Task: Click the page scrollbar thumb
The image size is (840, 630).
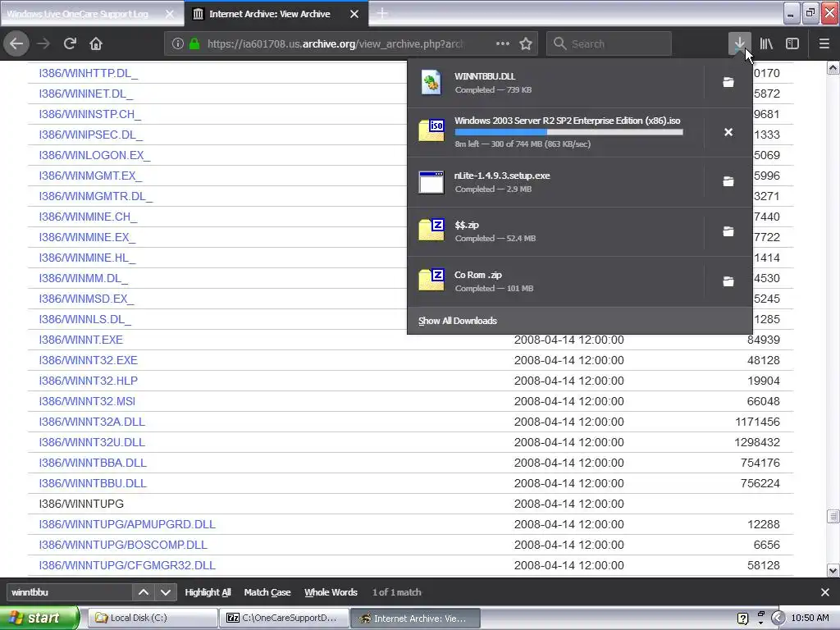Action: 833,516
